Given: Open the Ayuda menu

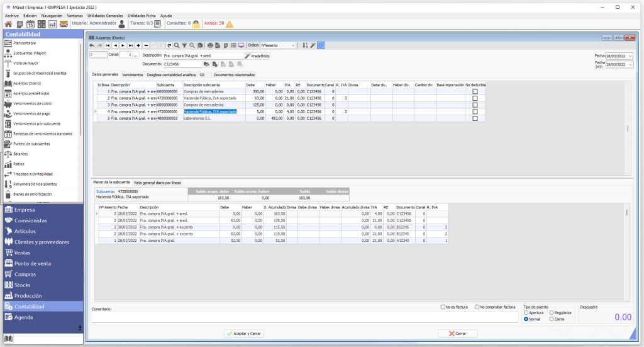Looking at the screenshot, I should (166, 16).
